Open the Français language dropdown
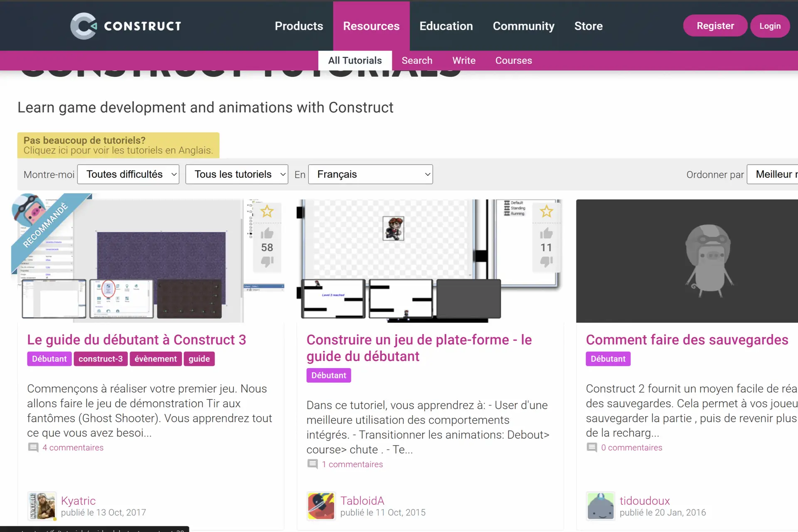 click(x=370, y=175)
